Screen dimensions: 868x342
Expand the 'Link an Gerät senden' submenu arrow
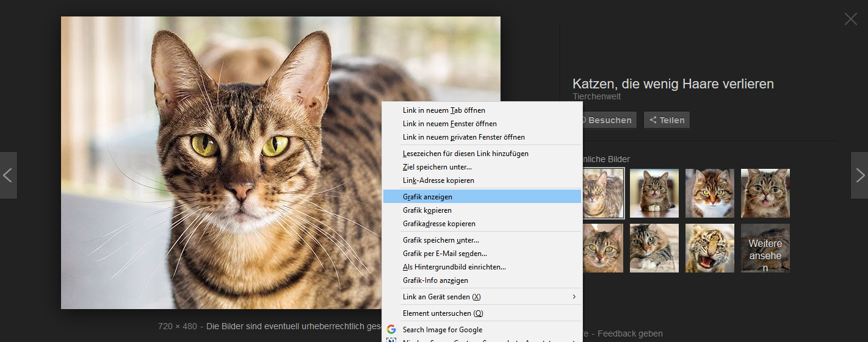[574, 297]
